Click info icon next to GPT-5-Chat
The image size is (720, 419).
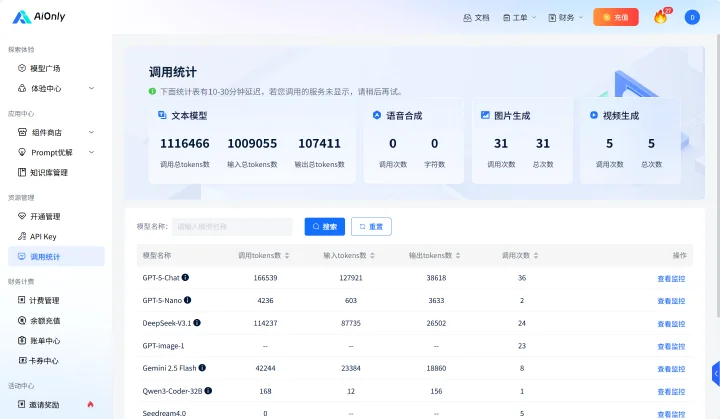185,277
